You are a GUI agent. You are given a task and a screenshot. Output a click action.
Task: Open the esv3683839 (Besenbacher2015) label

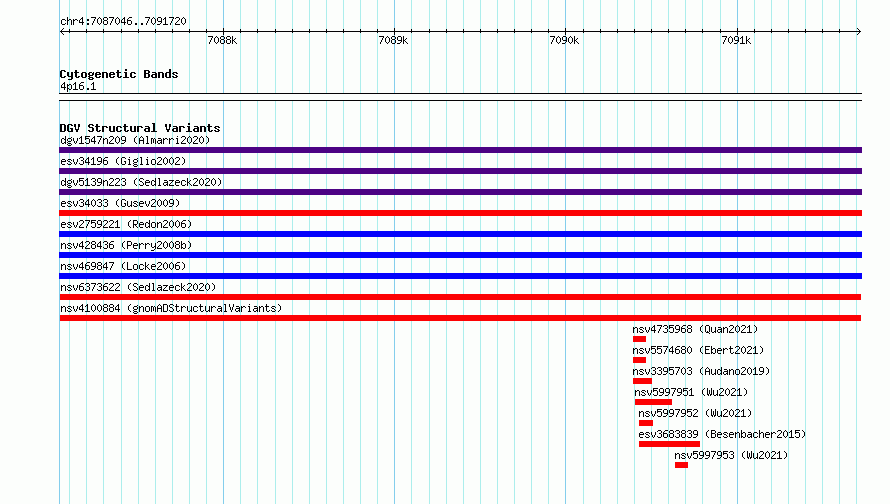click(723, 434)
